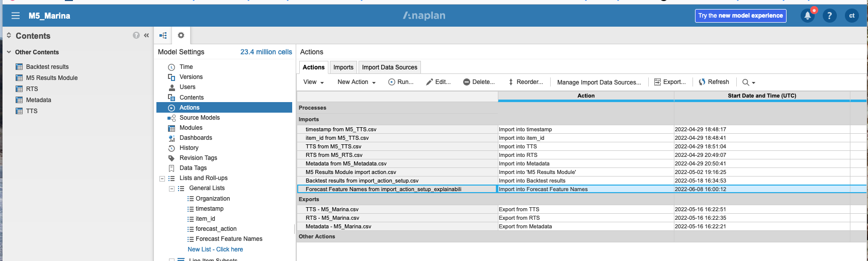The image size is (868, 261).
Task: Click the Export toolbar button
Action: [670, 82]
